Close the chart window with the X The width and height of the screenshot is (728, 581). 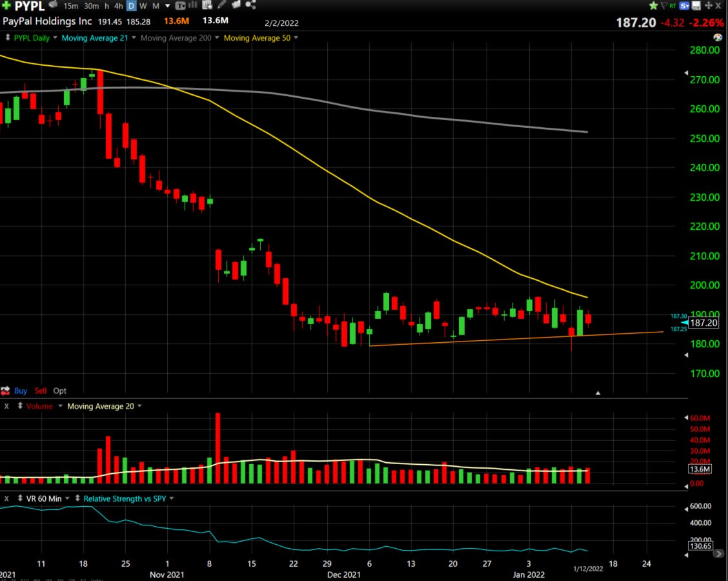click(x=718, y=6)
